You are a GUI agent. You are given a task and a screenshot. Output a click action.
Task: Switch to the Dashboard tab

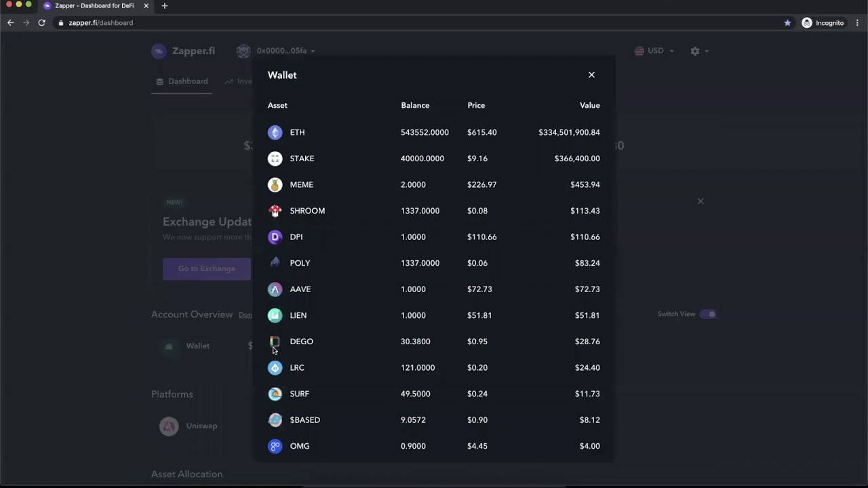182,81
